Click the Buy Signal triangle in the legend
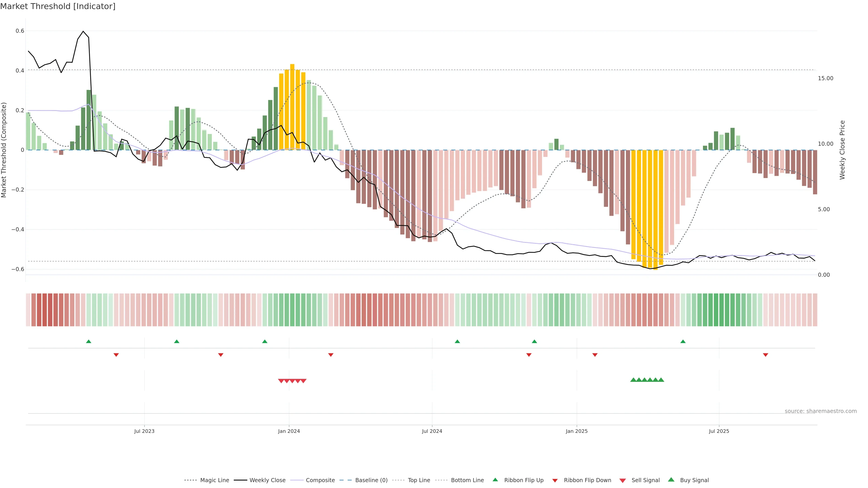The height and width of the screenshot is (488, 868). pos(671,480)
